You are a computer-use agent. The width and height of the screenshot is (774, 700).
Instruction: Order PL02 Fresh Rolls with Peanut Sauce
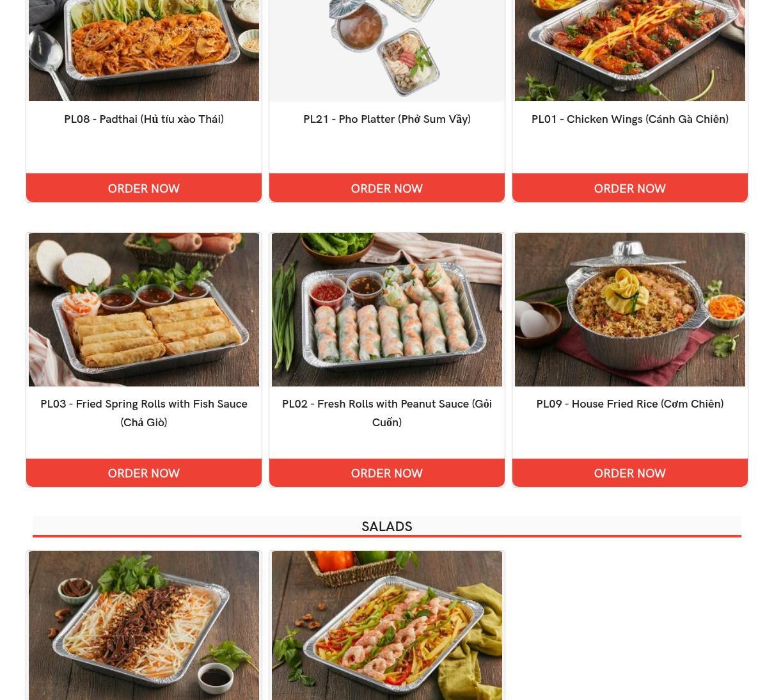387,473
